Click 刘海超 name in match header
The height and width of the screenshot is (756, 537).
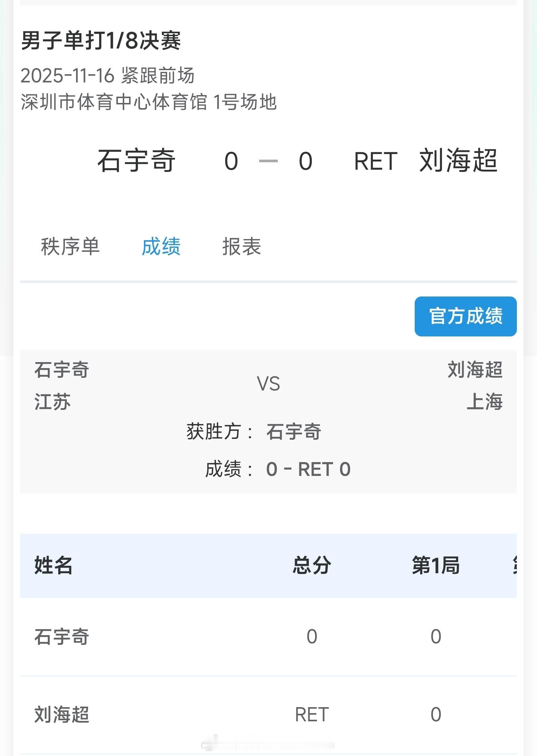pyautogui.click(x=458, y=161)
